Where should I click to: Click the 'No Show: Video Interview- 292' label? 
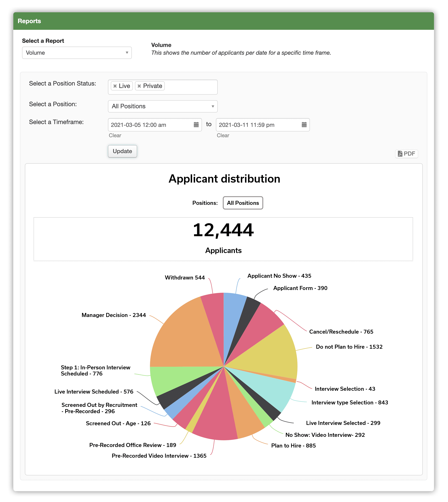(325, 435)
